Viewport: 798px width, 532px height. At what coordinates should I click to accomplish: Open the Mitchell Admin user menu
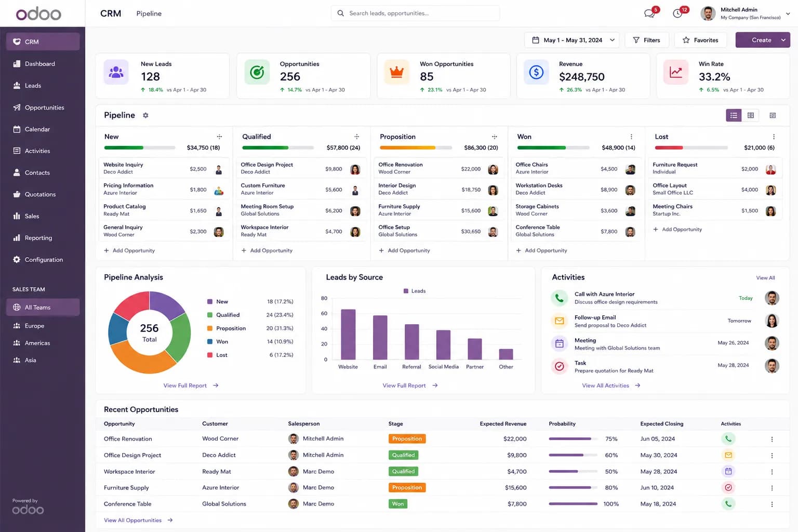point(746,14)
